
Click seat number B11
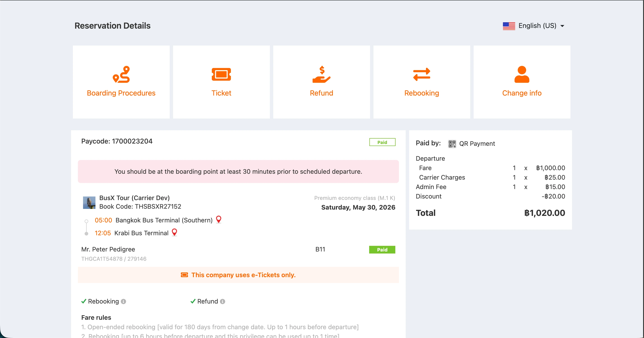click(x=320, y=249)
